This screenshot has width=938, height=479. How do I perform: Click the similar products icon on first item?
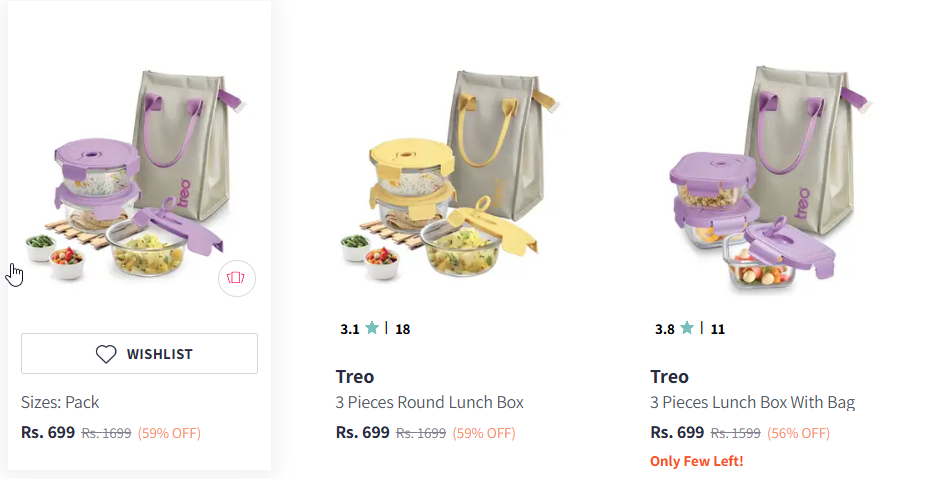point(237,278)
